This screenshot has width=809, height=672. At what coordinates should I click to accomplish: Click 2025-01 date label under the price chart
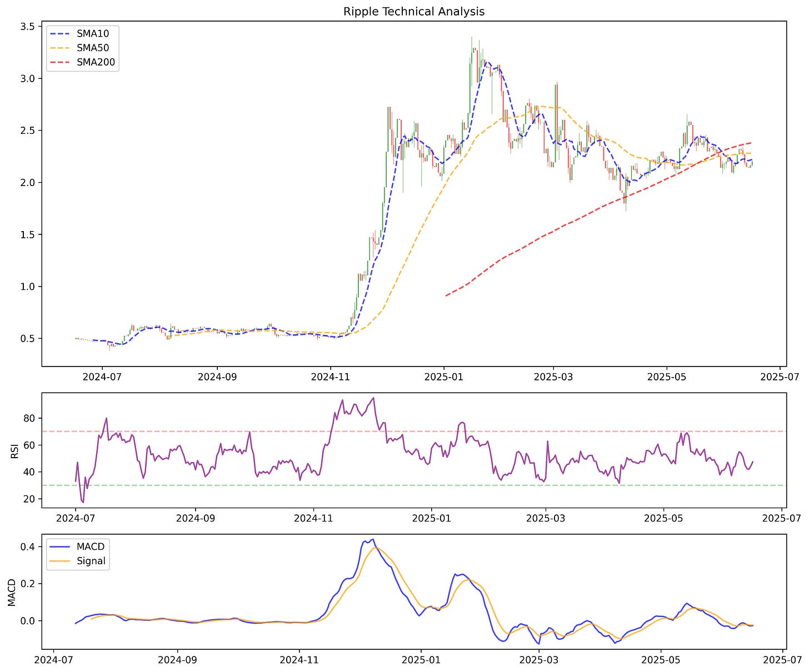tap(445, 377)
